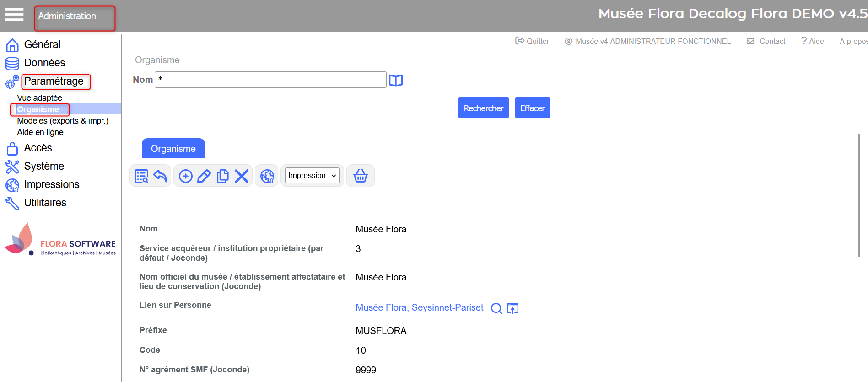The width and height of the screenshot is (868, 382).
Task: Expand the Données sidebar section
Action: tap(44, 63)
